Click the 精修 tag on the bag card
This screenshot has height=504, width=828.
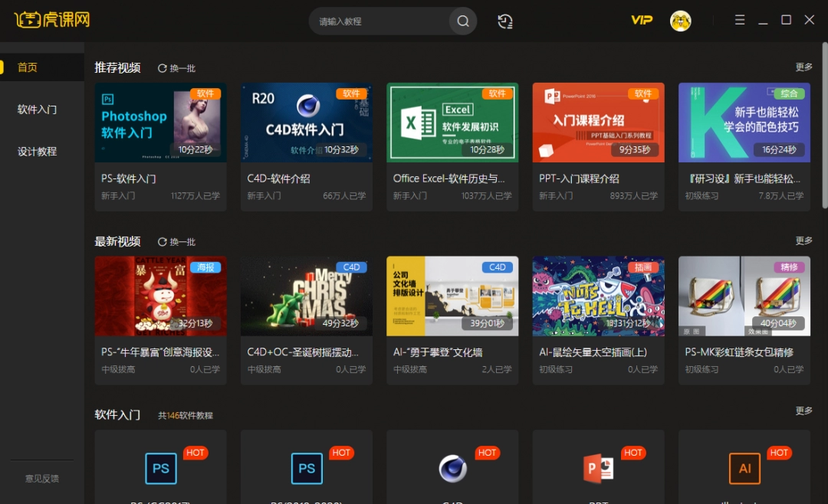[x=789, y=267]
